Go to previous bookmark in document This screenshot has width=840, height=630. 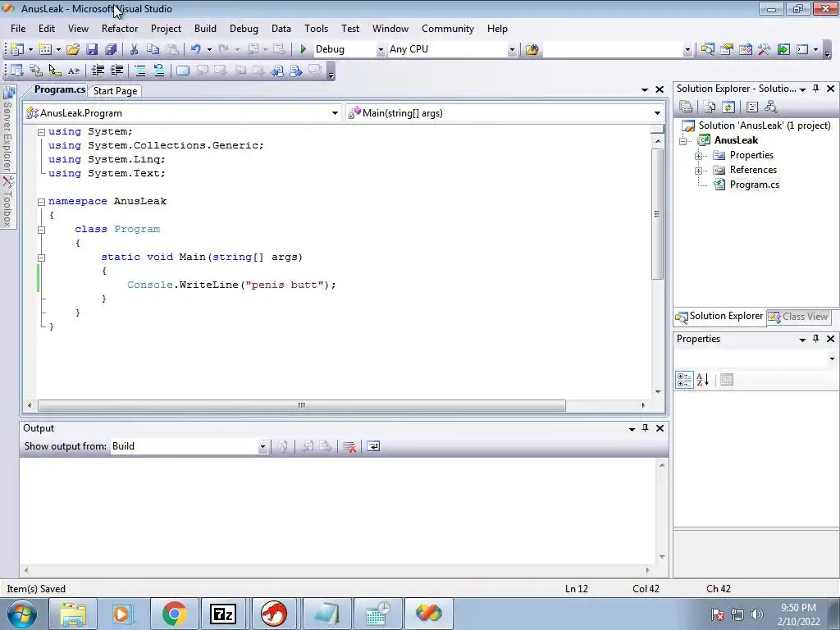pyautogui.click(x=277, y=71)
